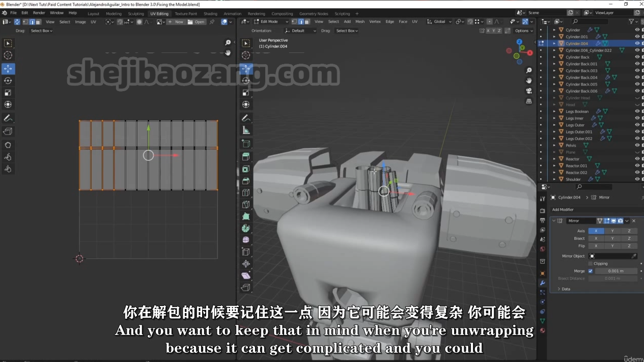The width and height of the screenshot is (644, 362).
Task: Click the Merge distance 0.001 m field
Action: [616, 271]
